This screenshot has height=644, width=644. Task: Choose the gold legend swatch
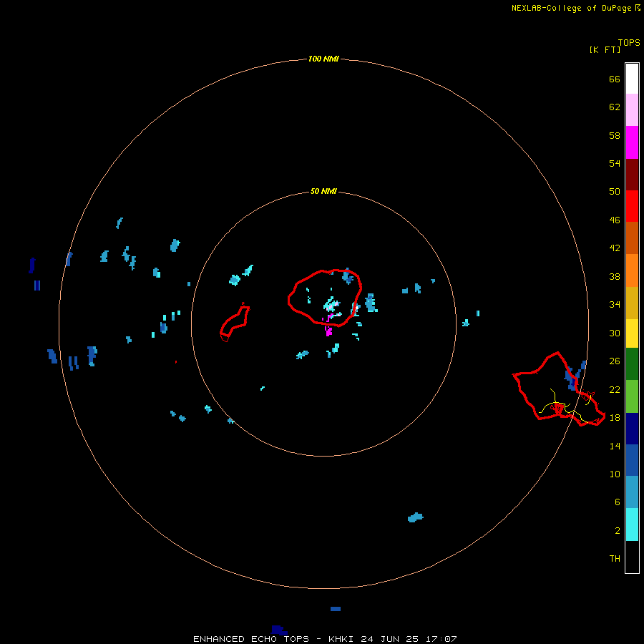tap(632, 303)
